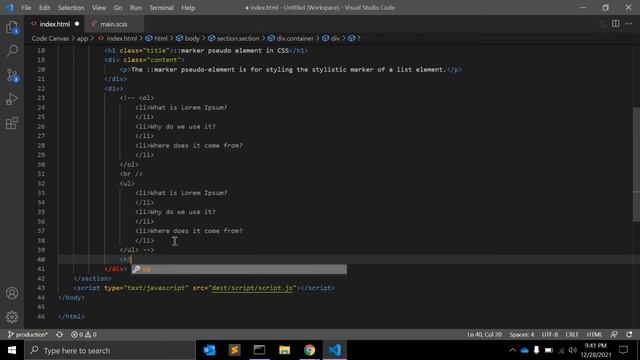Open Sublime Text from the taskbar
Viewport: 640px width, 360px height.
click(x=234, y=350)
